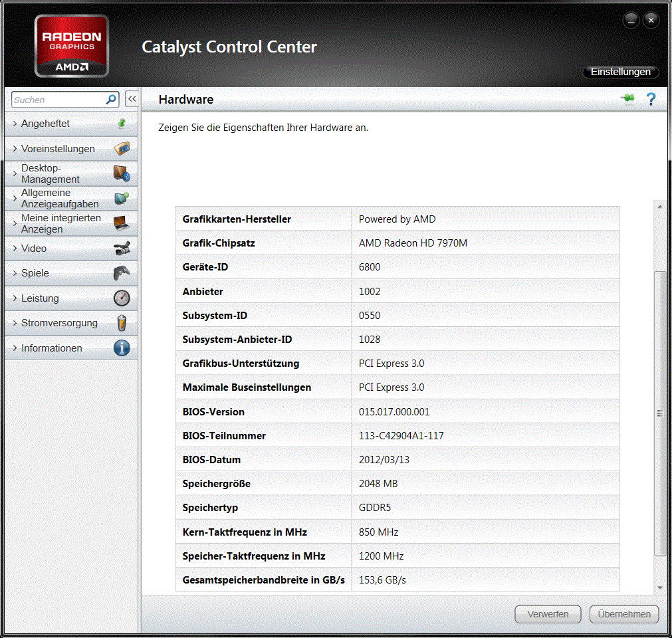Select the Kern-Taktfrequenz value '850 MHz'
672x638 pixels.
[378, 532]
